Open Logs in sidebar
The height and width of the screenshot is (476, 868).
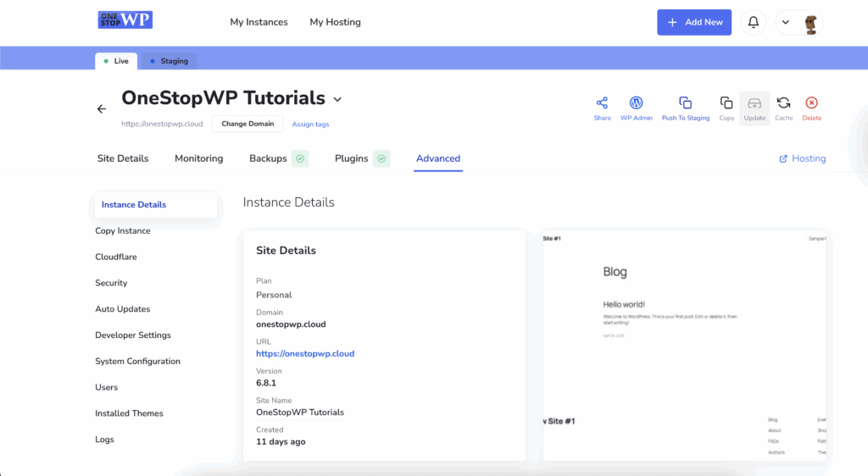[x=104, y=440]
